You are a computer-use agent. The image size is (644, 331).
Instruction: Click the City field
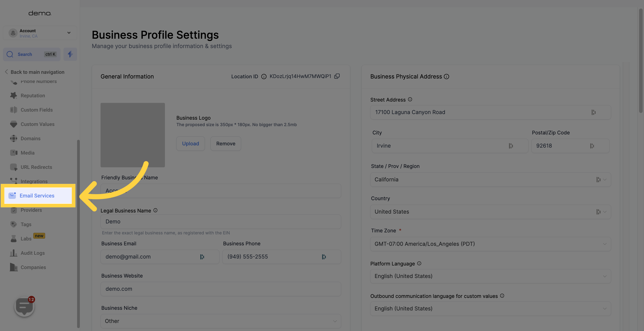[450, 146]
